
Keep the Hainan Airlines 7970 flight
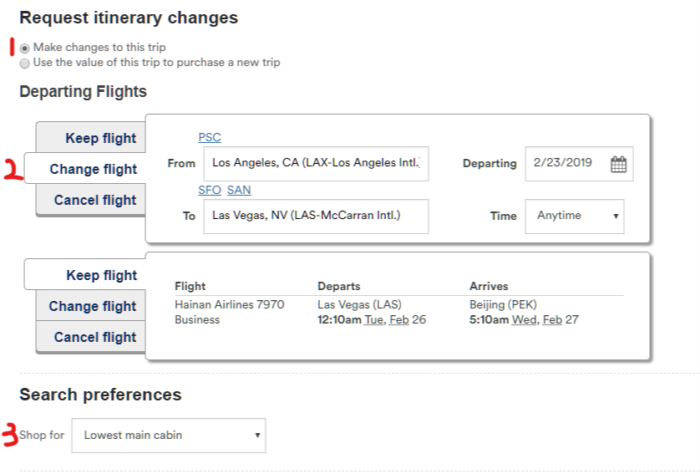click(x=100, y=275)
